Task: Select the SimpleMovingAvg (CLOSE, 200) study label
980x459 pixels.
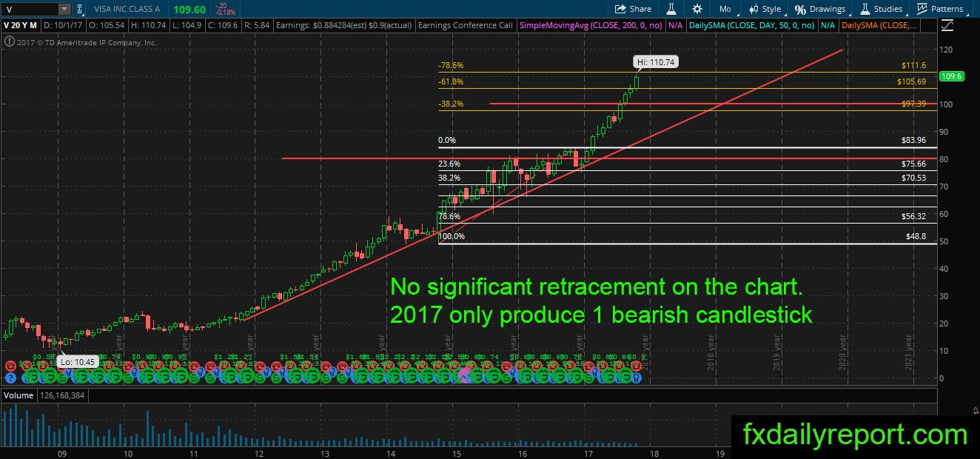Action: (x=590, y=25)
